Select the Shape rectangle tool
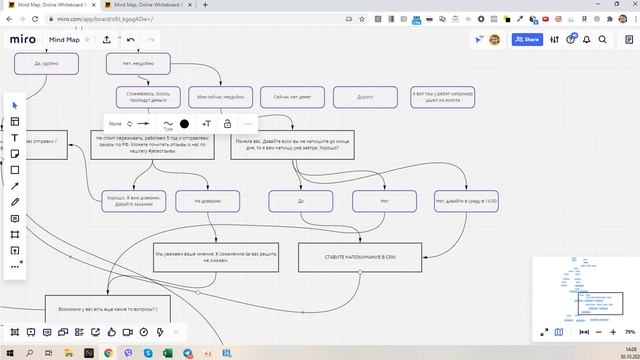Image resolution: width=640 pixels, height=360 pixels. [15, 170]
